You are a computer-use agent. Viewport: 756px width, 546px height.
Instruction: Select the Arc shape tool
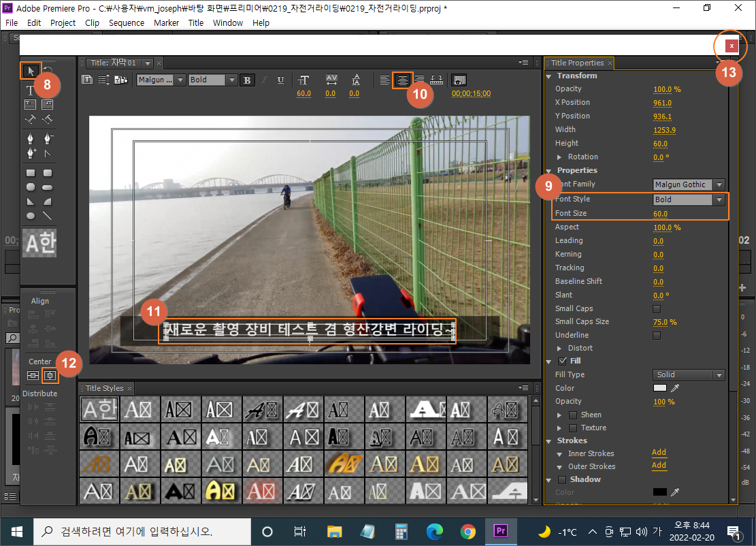click(47, 202)
